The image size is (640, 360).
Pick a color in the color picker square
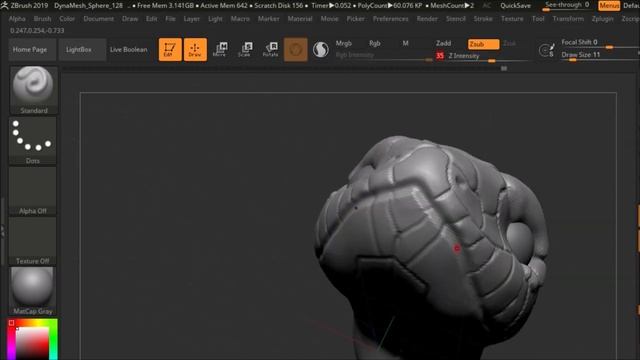[x=32, y=344]
